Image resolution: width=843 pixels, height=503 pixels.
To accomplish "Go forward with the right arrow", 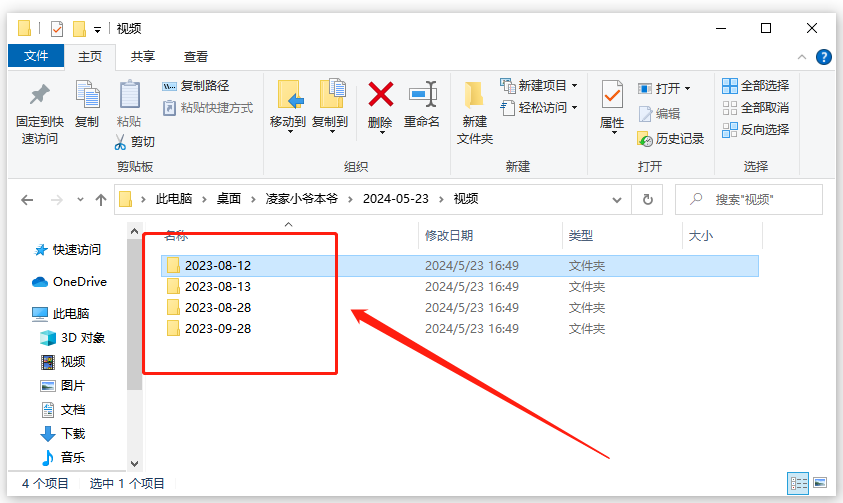I will pyautogui.click(x=56, y=200).
